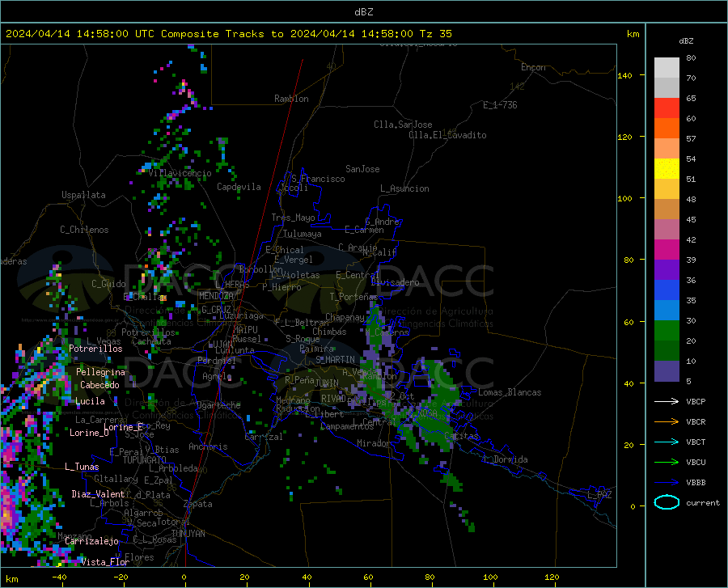Click the Mirador place label
The image size is (728, 588).
[374, 443]
